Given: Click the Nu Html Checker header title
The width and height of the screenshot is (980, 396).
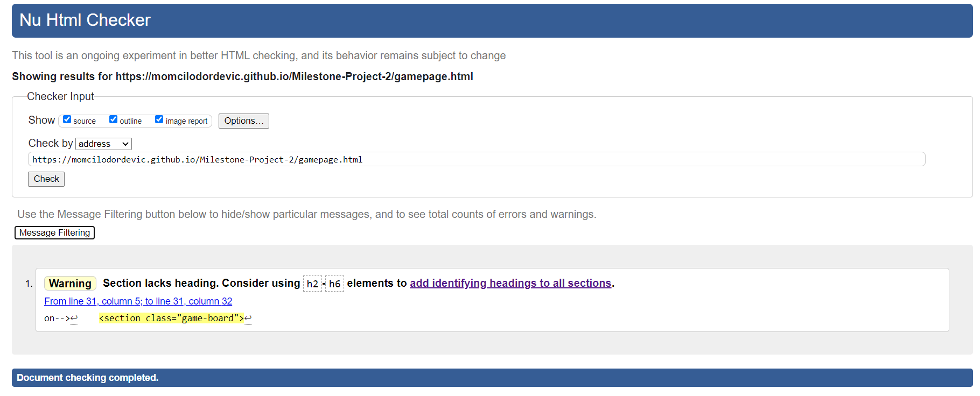Looking at the screenshot, I should click(85, 20).
